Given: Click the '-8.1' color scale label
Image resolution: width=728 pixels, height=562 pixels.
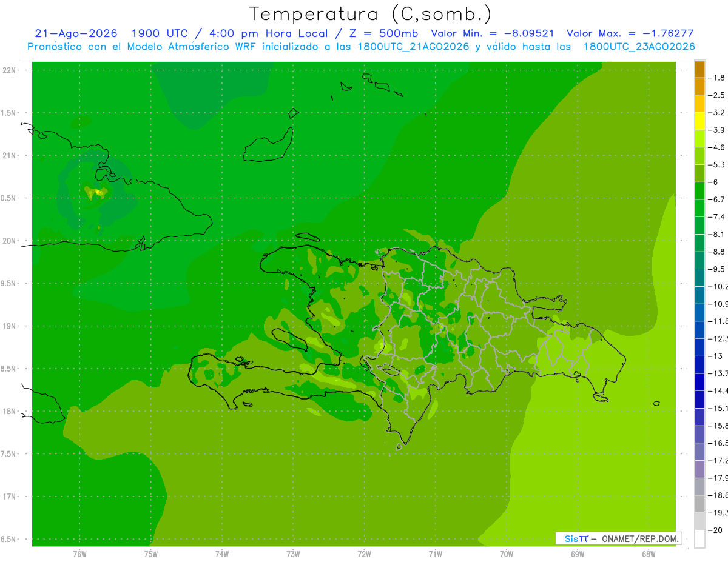Looking at the screenshot, I should tap(717, 234).
